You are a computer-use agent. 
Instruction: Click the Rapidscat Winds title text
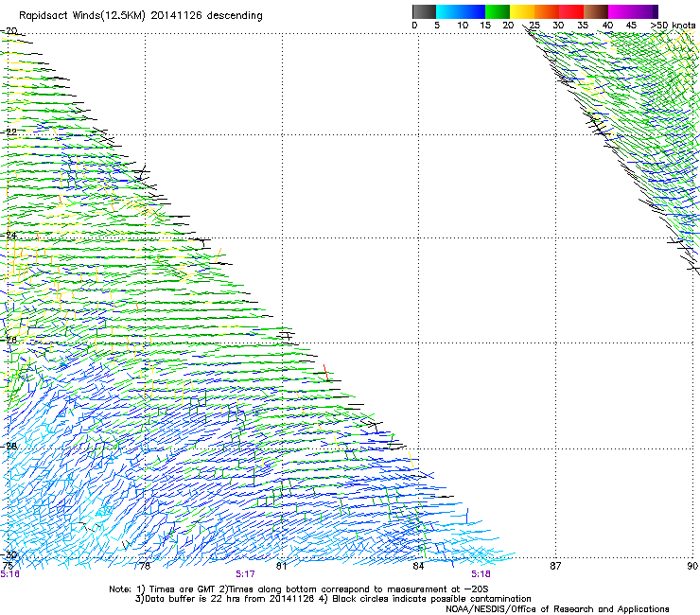point(141,15)
